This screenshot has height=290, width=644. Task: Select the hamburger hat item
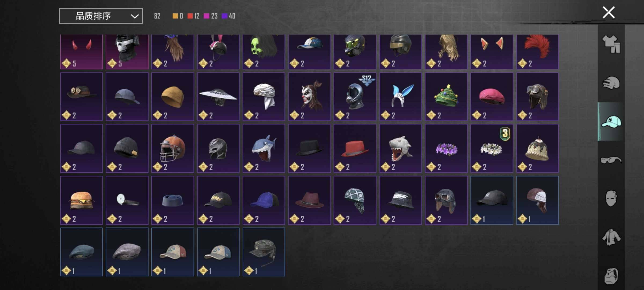[82, 200]
